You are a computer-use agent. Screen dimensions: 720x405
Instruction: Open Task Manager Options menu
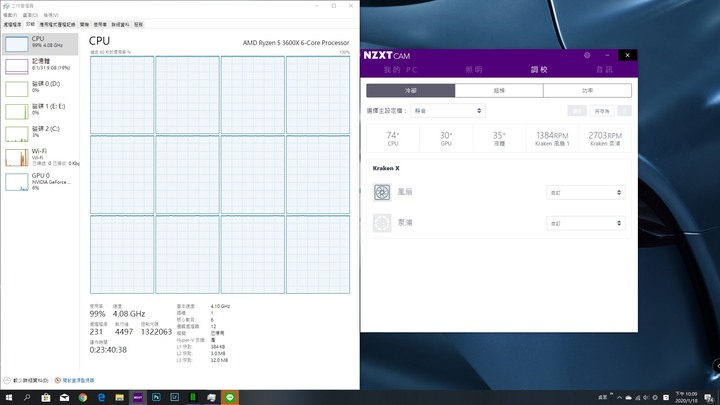pyautogui.click(x=30, y=15)
